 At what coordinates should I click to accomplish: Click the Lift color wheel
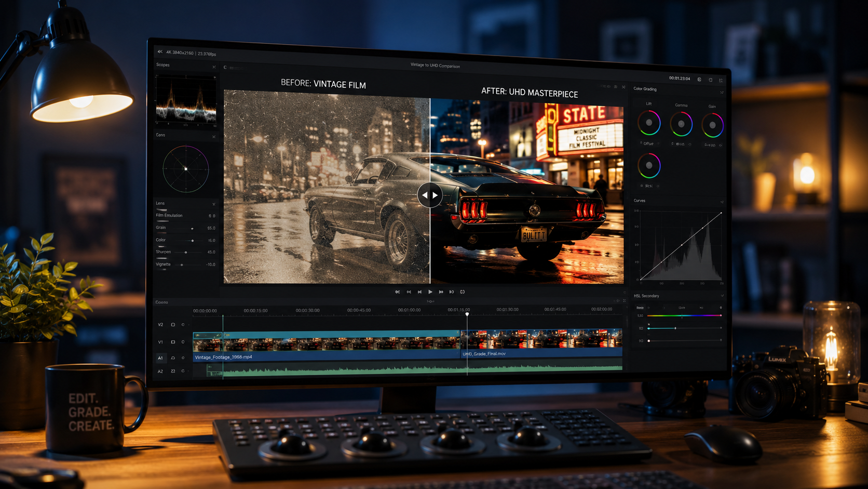649,123
